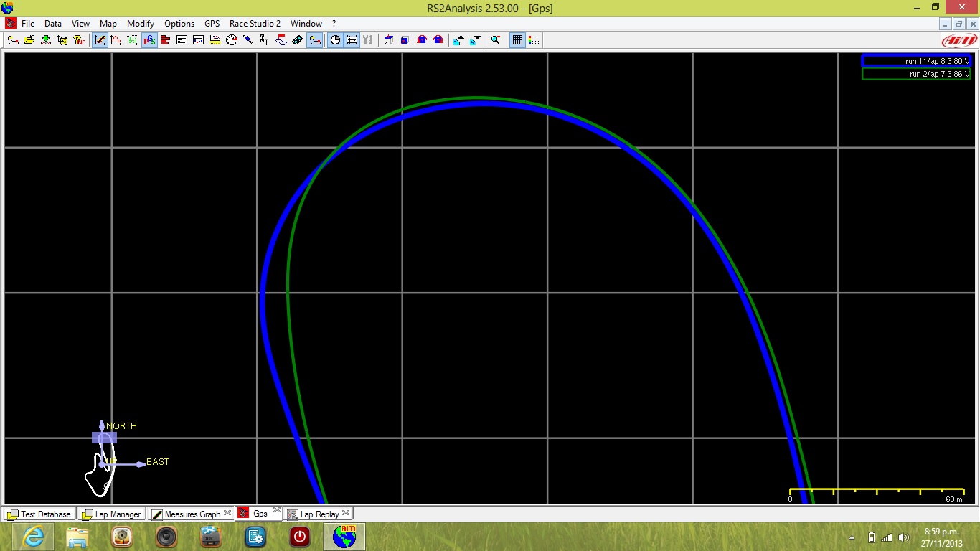The width and height of the screenshot is (980, 551).
Task: Click the track with red flag toolbar icon
Action: [x=281, y=40]
